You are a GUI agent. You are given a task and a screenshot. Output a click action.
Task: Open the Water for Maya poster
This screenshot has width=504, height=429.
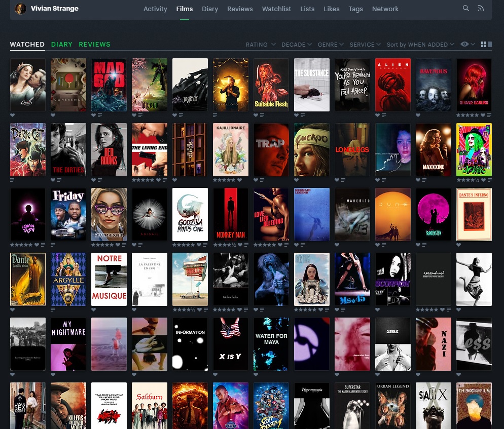(271, 344)
